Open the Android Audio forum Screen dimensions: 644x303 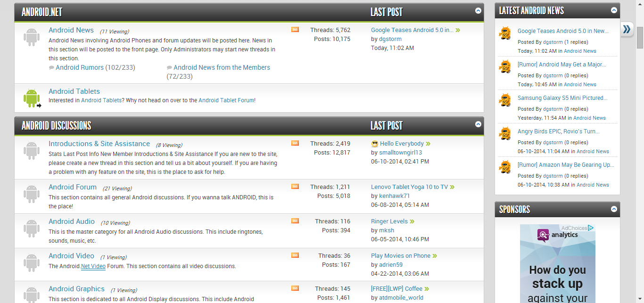click(72, 221)
